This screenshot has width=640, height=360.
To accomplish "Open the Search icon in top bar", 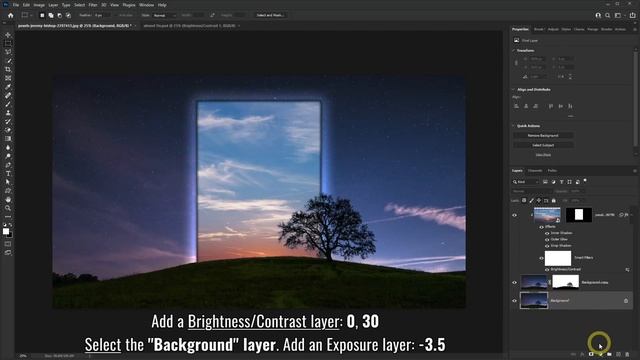I will point(608,15).
